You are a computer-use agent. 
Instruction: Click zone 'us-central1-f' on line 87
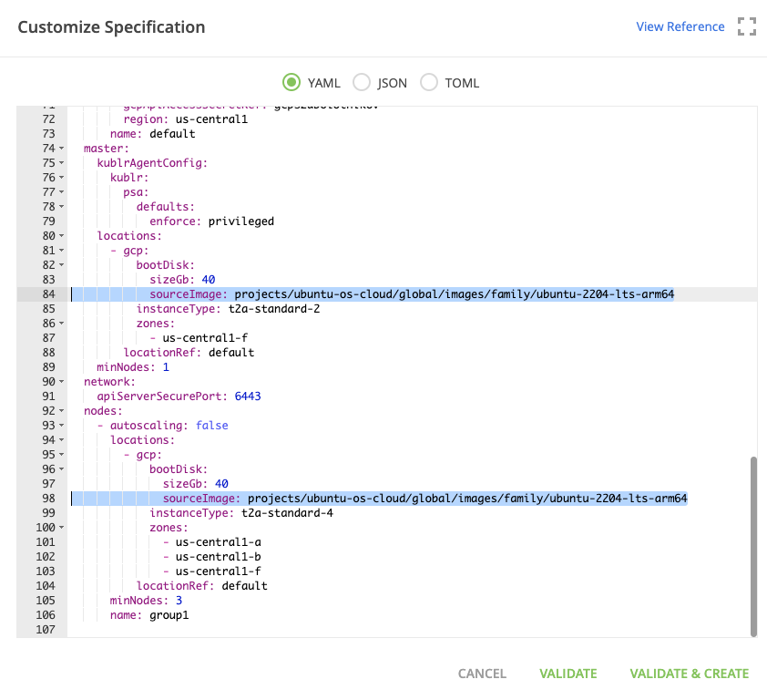coord(205,338)
